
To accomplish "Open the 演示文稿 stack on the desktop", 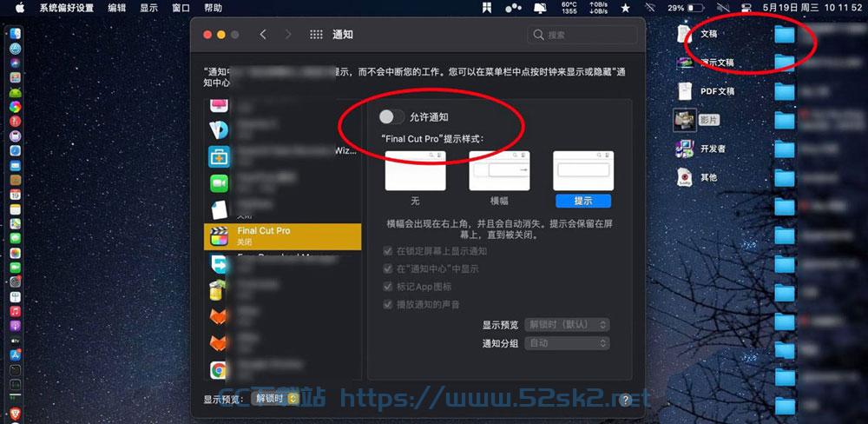I will (x=705, y=63).
